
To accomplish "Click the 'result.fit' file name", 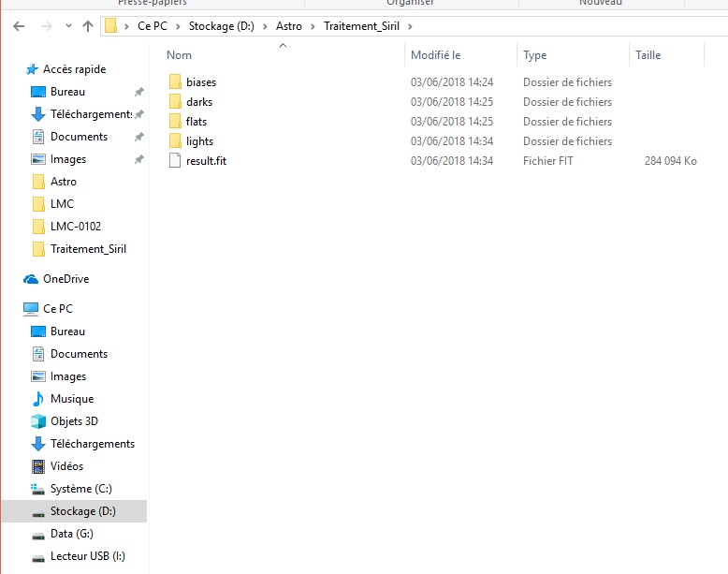I will coord(206,161).
